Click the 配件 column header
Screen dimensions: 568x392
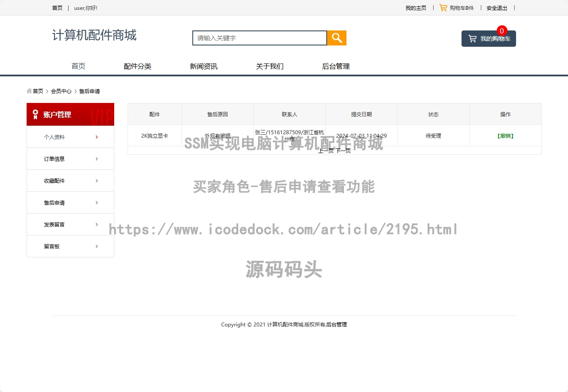pyautogui.click(x=155, y=114)
